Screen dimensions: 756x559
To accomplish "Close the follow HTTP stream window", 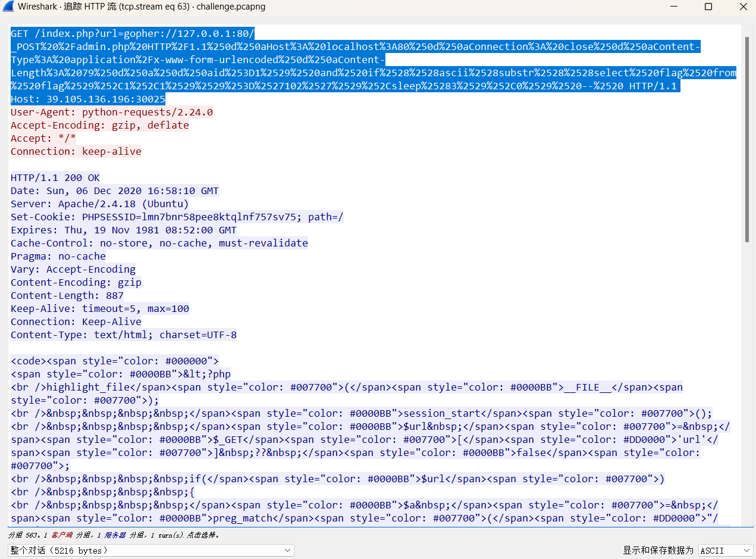I will click(x=743, y=7).
